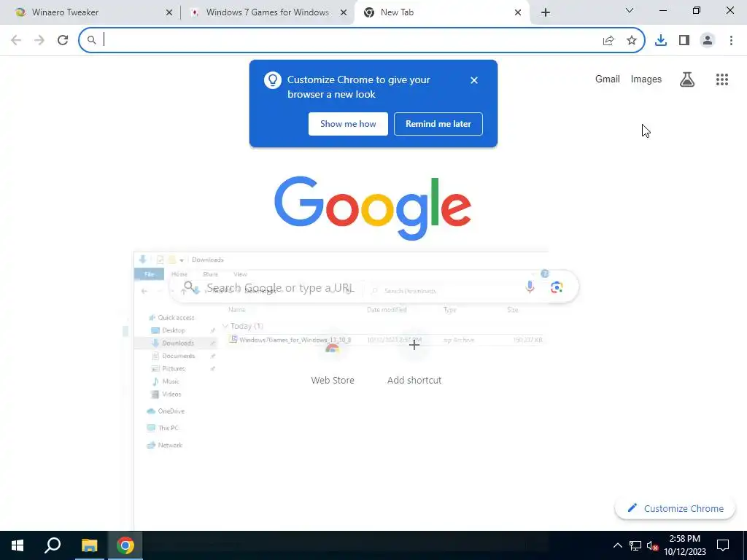The height and width of the screenshot is (560, 747).
Task: Click the Remind me later button
Action: (438, 124)
